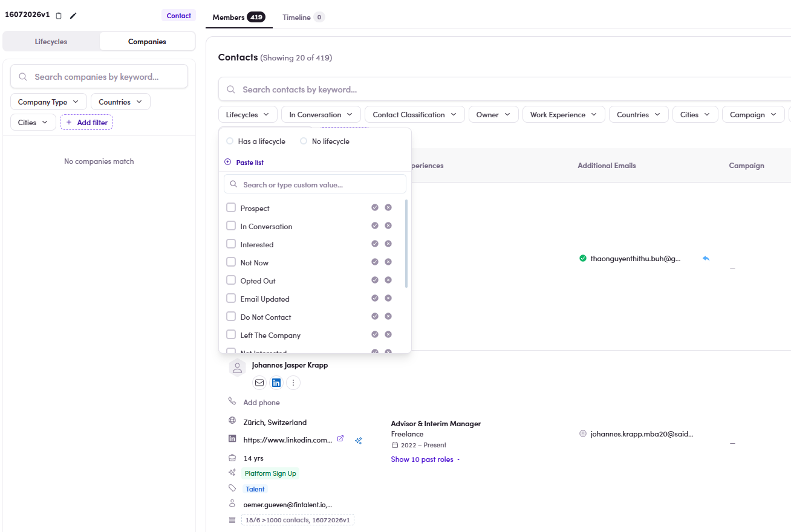Edit the list name with the pencil icon
This screenshot has height=532, width=791.
pos(73,16)
